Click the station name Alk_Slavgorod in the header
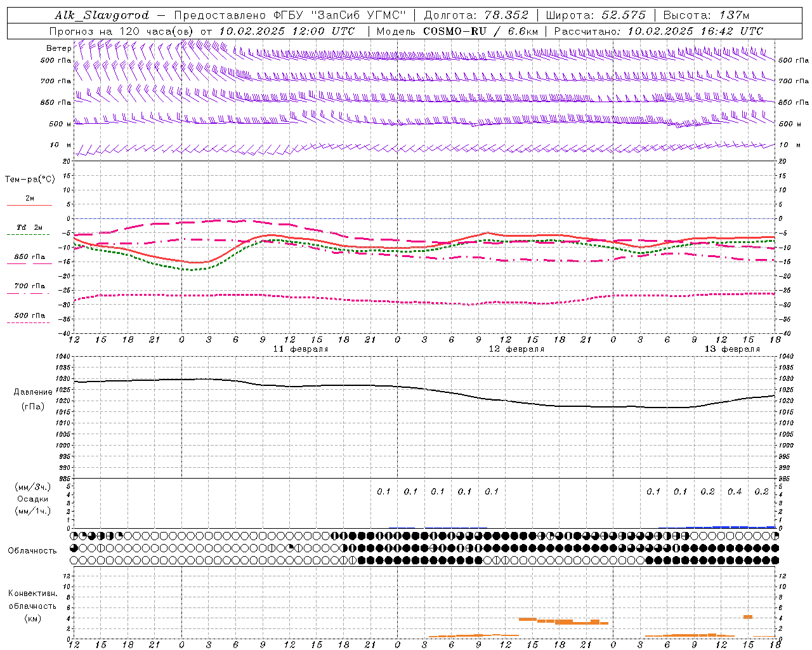This screenshot has width=812, height=650. click(x=102, y=15)
